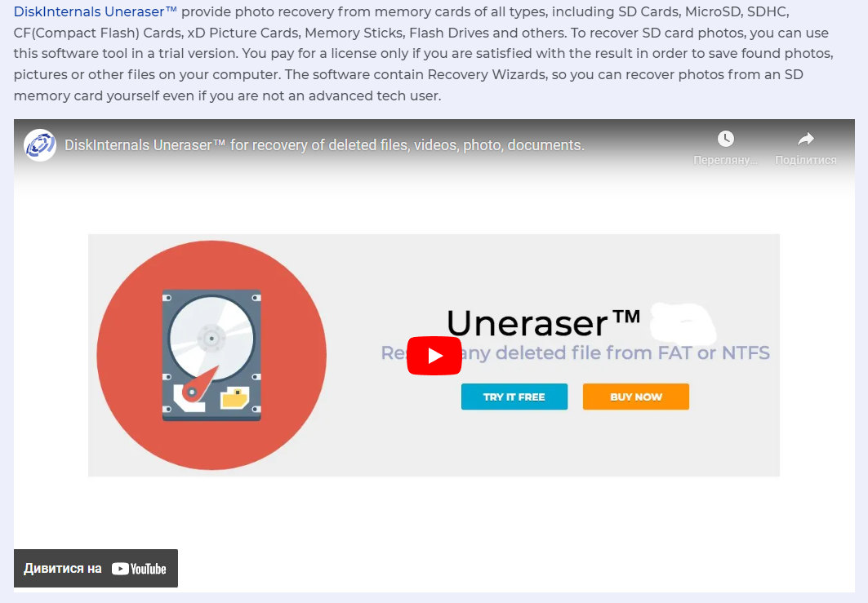Click the 'any deleted file from FAT or NTFS' text
The image size is (868, 603).
point(616,353)
